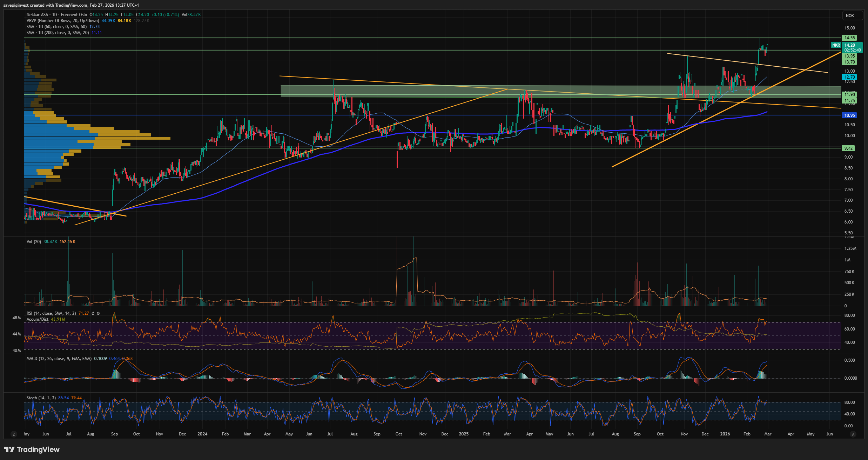Toggle the SMA 200 indicator legend
The width and height of the screenshot is (868, 460).
[57, 33]
